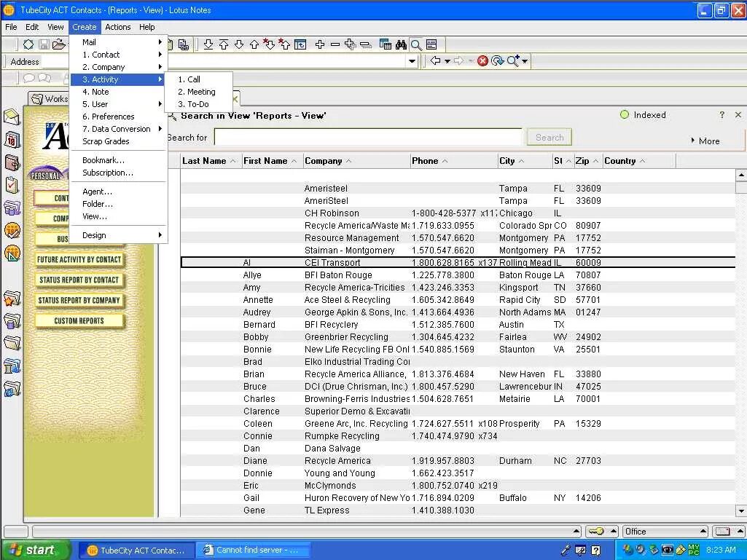747x560 pixels.
Task: Choose Agent... in Create menu
Action: 118,192
